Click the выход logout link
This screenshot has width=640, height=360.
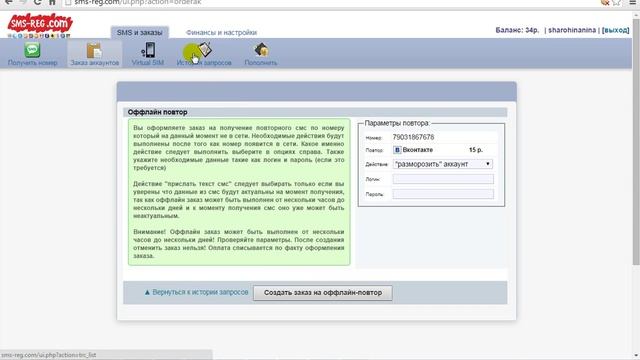coord(616,30)
